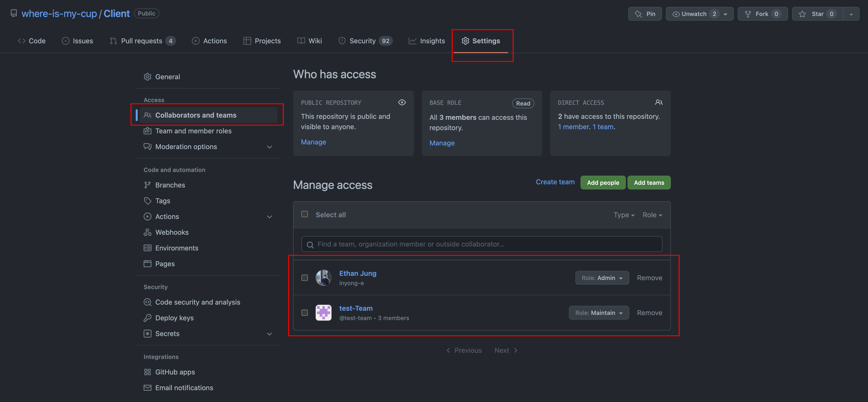Viewport: 868px width, 402px height.
Task: Click the Create team link
Action: coord(555,182)
